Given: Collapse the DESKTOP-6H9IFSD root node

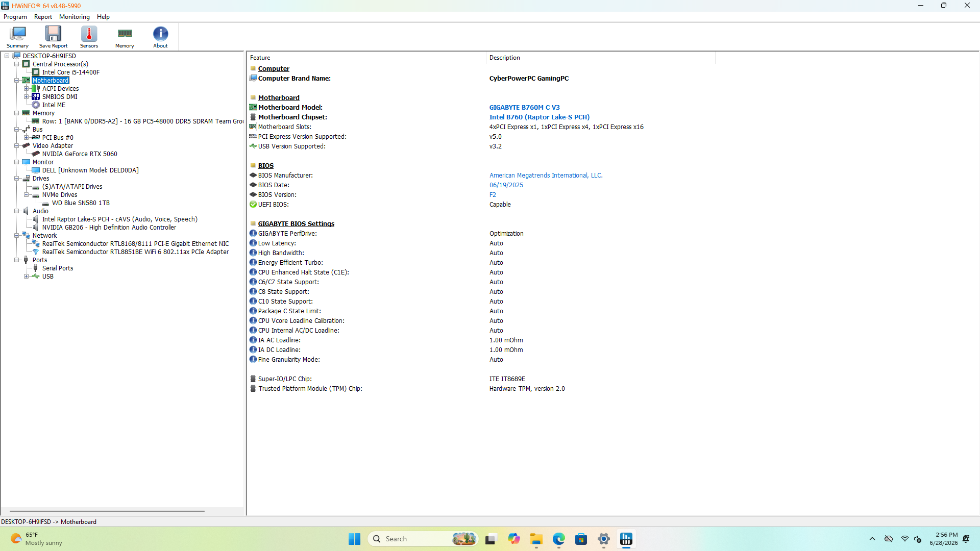Looking at the screenshot, I should [7, 56].
